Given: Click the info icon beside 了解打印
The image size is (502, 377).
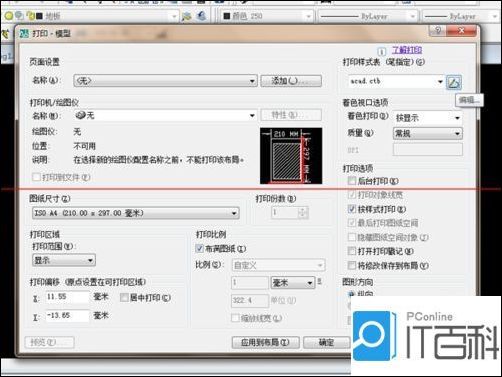Looking at the screenshot, I should point(382,52).
